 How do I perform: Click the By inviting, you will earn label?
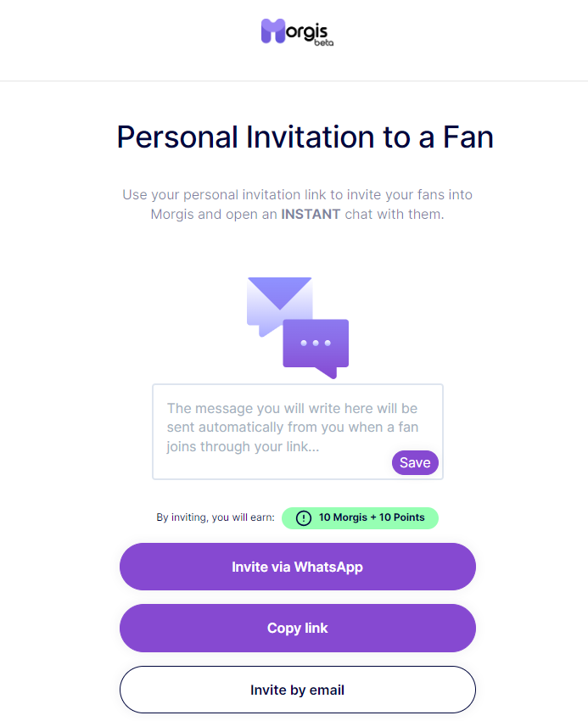point(216,517)
